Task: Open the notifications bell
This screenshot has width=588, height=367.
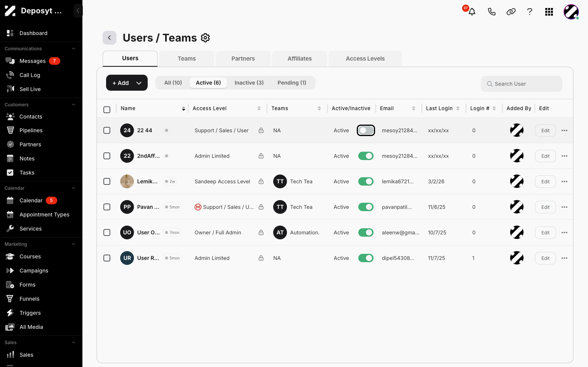Action: point(472,12)
